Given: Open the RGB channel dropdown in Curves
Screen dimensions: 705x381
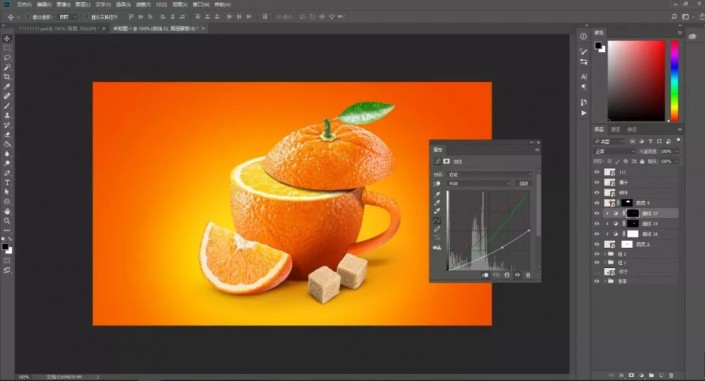Looking at the screenshot, I should pos(479,184).
